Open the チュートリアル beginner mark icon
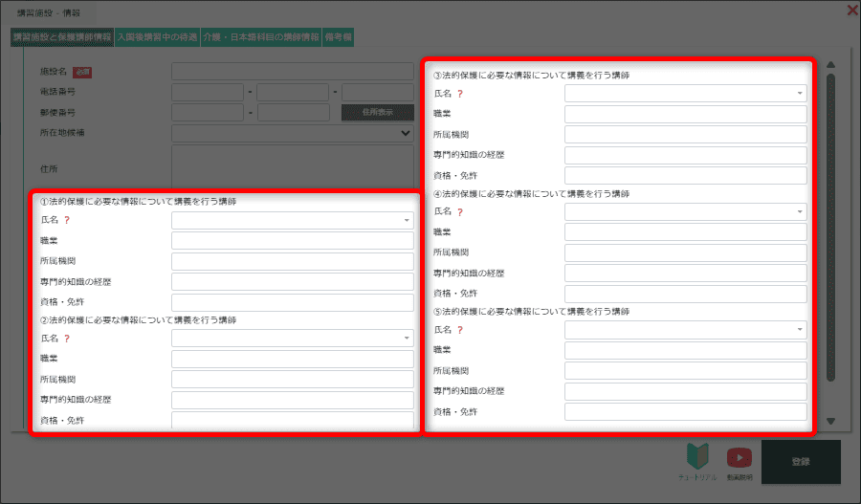The width and height of the screenshot is (861, 504). pos(697,456)
